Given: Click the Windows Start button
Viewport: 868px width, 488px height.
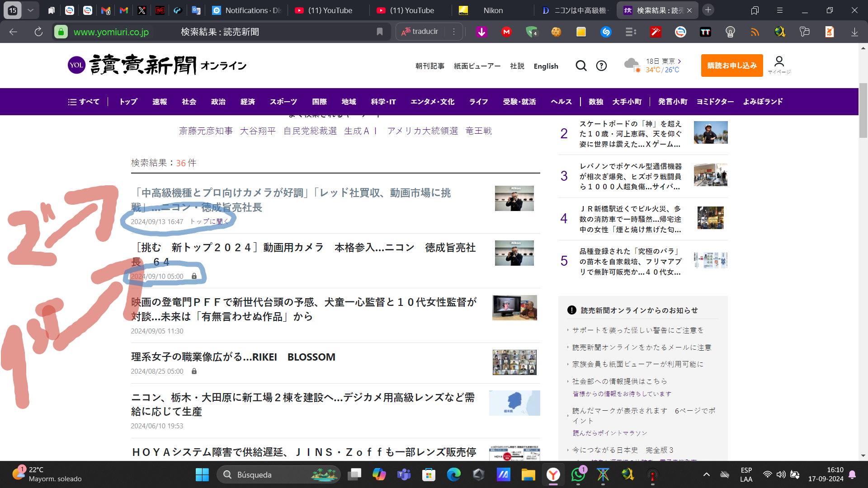Looking at the screenshot, I should 202,474.
